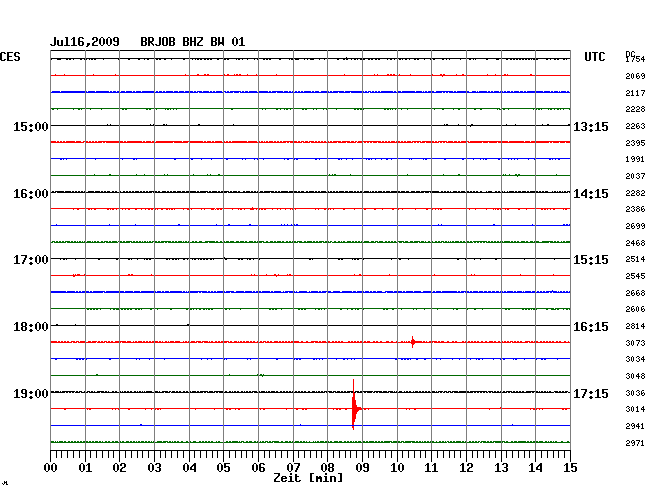This screenshot has height=494, width=650.
Task: Click the 16:15 UTC time label
Action: [x=591, y=327]
